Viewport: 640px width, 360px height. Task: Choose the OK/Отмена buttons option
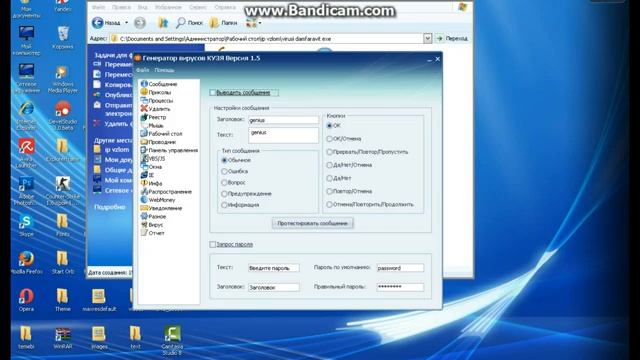[x=329, y=139]
